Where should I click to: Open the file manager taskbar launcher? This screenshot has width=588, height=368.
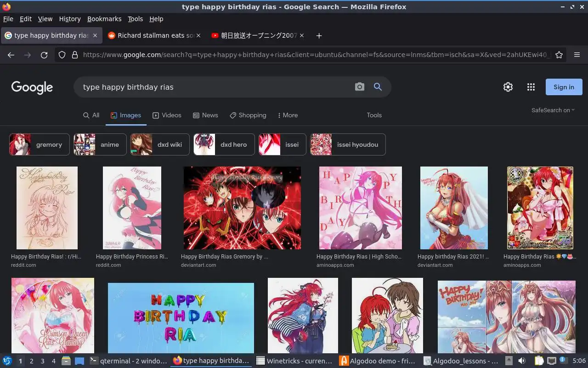pos(66,361)
